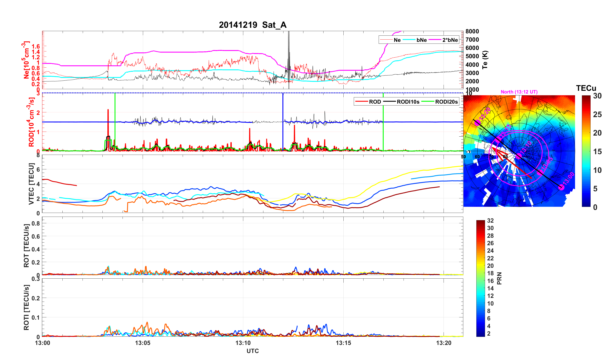Click the vertical blue line in ROD panel

tap(283, 110)
